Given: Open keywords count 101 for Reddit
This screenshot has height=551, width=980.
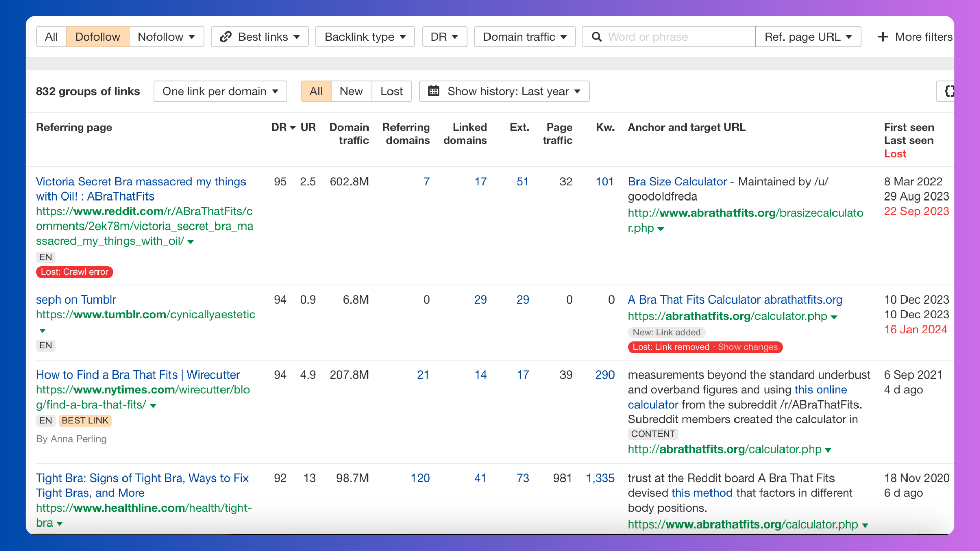Looking at the screenshot, I should pyautogui.click(x=605, y=182).
